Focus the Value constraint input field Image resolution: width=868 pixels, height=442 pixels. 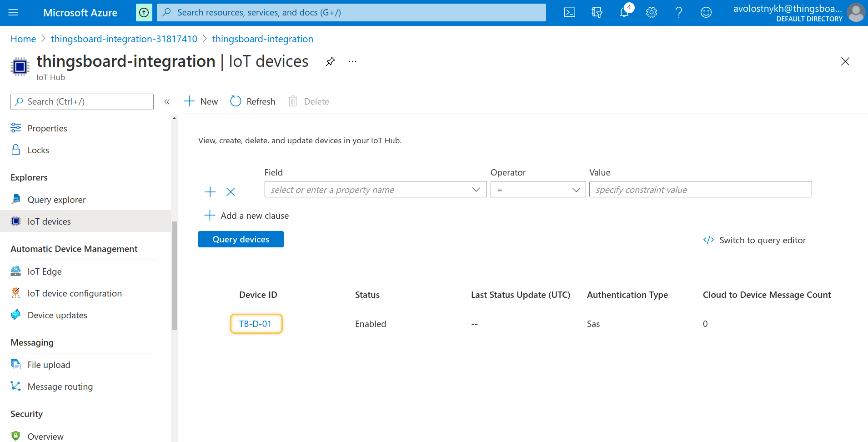point(701,190)
